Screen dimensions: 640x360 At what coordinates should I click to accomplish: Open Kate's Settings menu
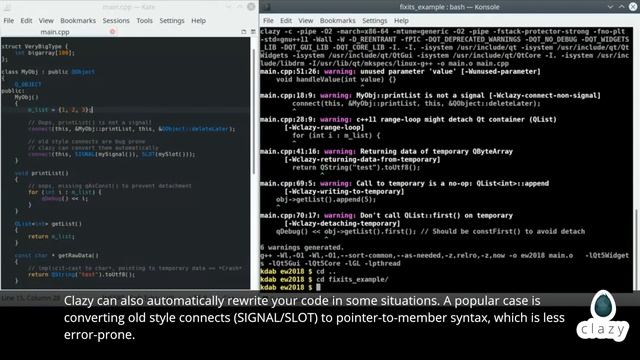point(172,20)
